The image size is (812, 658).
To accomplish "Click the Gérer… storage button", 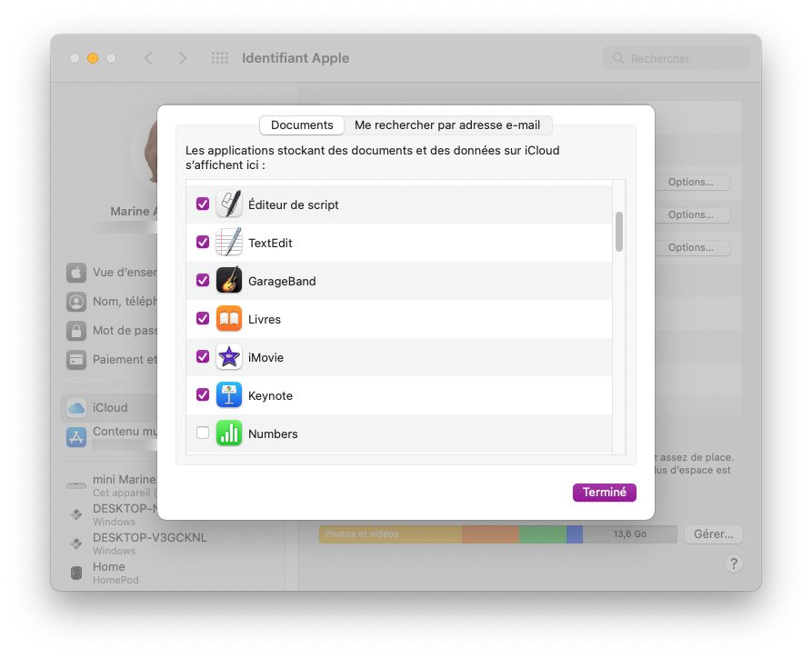I will tap(713, 534).
